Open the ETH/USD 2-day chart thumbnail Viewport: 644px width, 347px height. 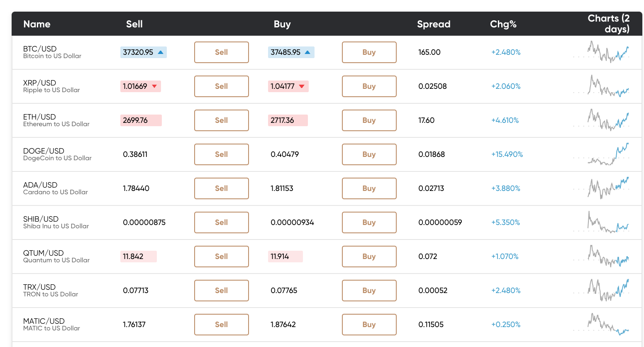click(601, 120)
